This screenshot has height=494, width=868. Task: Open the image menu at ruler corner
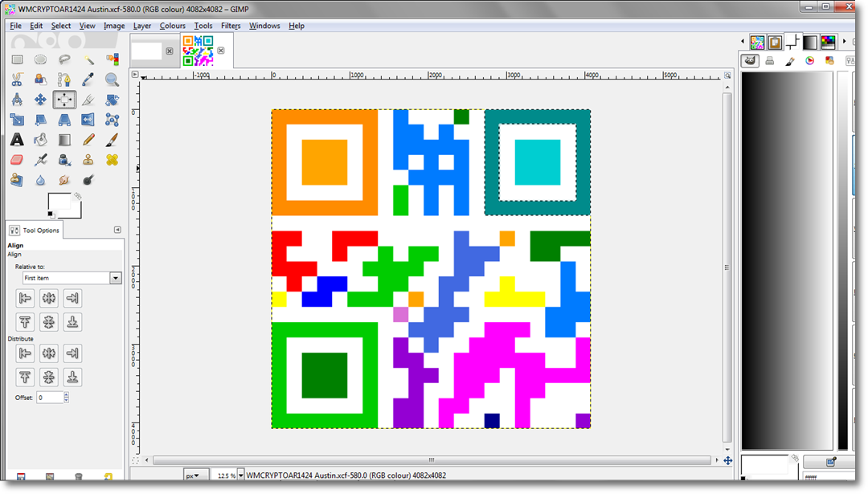(135, 74)
